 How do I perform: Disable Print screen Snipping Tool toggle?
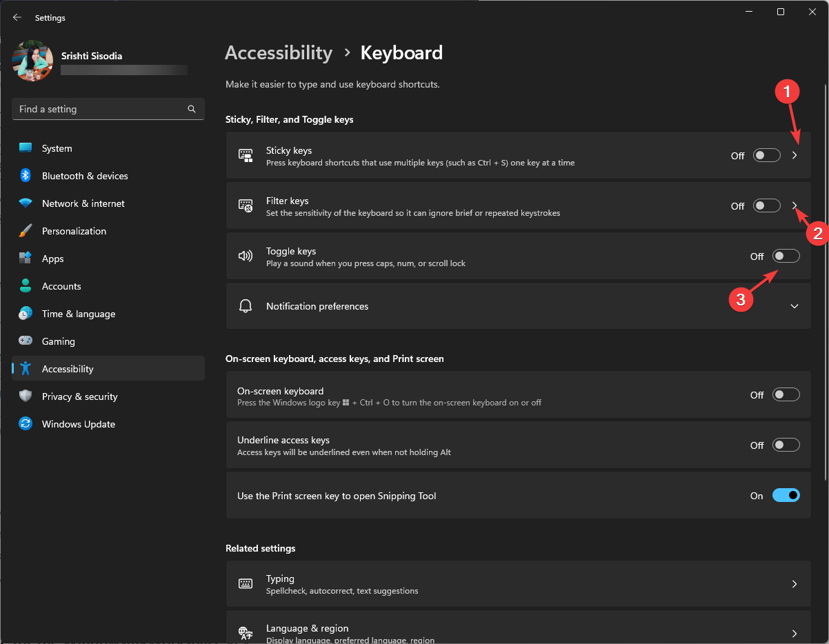pos(786,495)
